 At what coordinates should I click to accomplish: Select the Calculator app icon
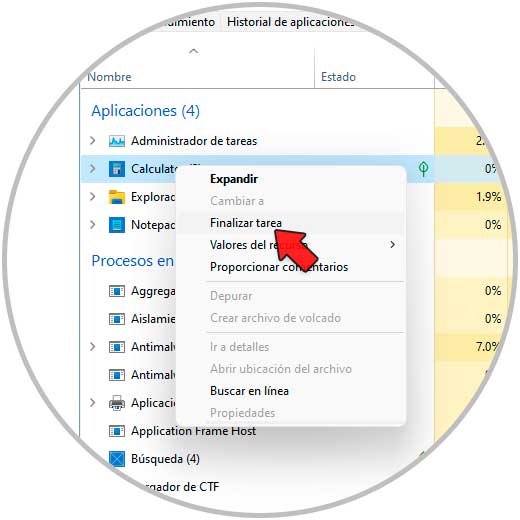tap(117, 169)
